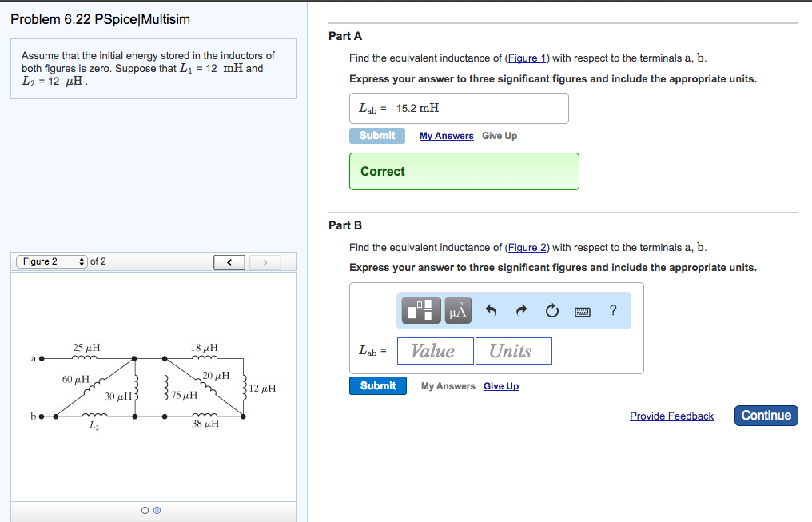Open the keyboard entry icon
812x522 pixels.
582,311
